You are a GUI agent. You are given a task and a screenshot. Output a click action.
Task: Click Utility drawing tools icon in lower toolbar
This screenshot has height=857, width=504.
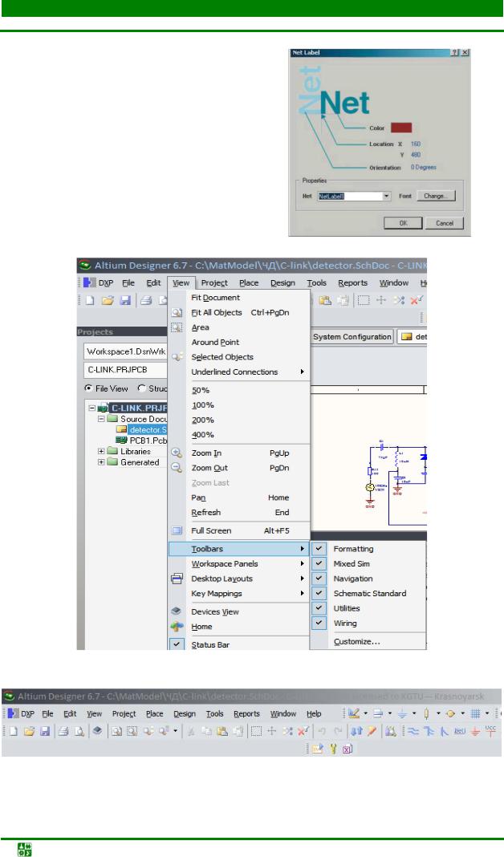click(x=354, y=714)
